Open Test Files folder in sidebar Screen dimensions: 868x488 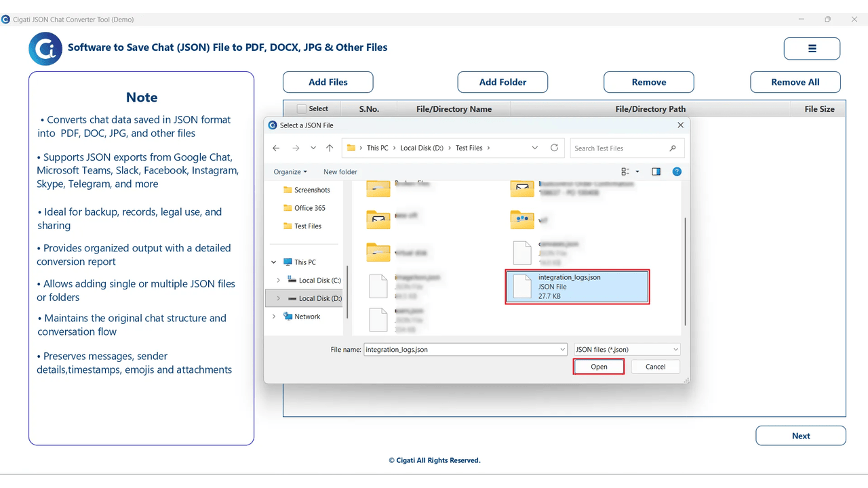click(302, 226)
